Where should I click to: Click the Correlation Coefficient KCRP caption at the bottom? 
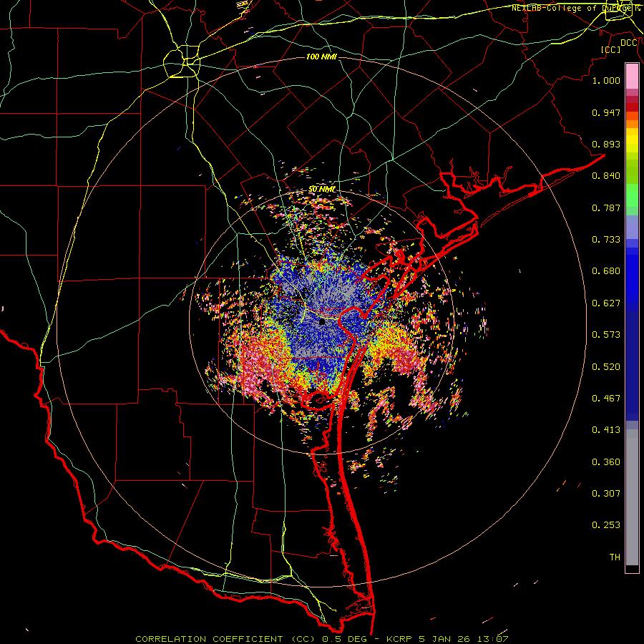click(x=321, y=639)
